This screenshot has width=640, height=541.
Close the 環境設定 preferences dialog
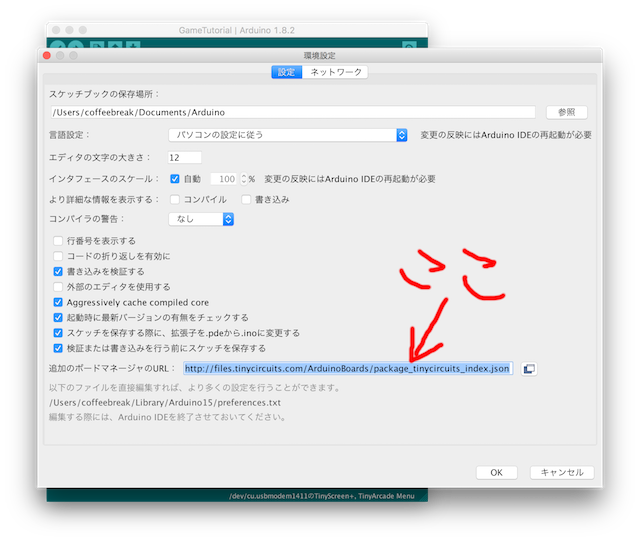[x=47, y=56]
